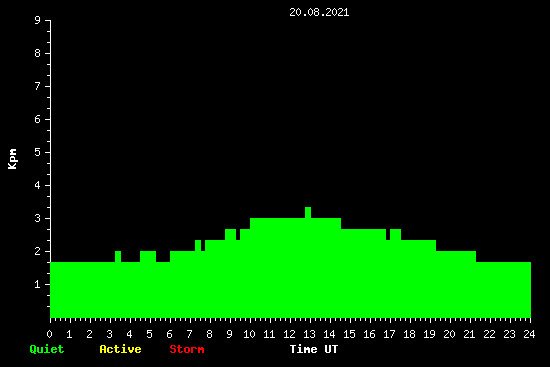The height and width of the screenshot is (367, 550).
Task: Click the peak bar near hour 13
Action: point(308,213)
